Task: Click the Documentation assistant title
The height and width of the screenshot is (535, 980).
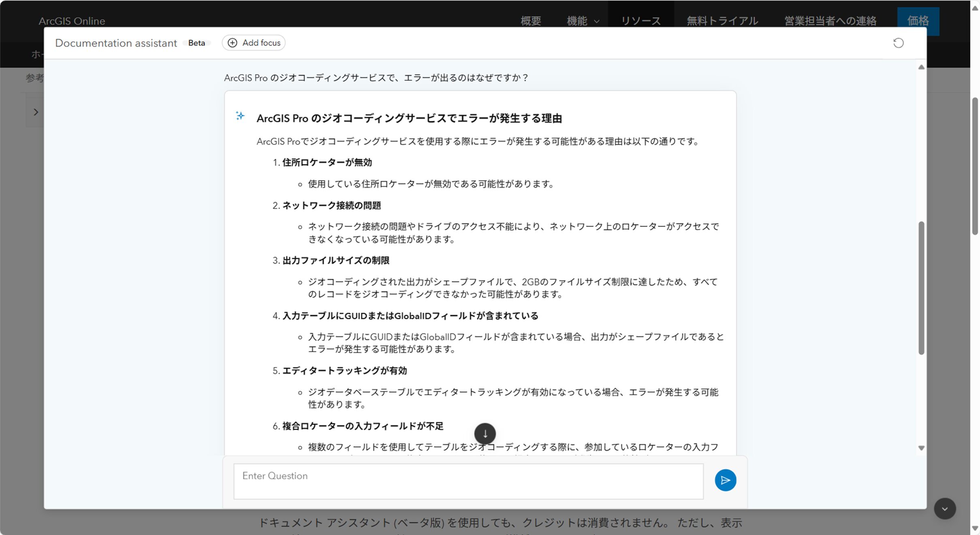Action: click(x=116, y=43)
